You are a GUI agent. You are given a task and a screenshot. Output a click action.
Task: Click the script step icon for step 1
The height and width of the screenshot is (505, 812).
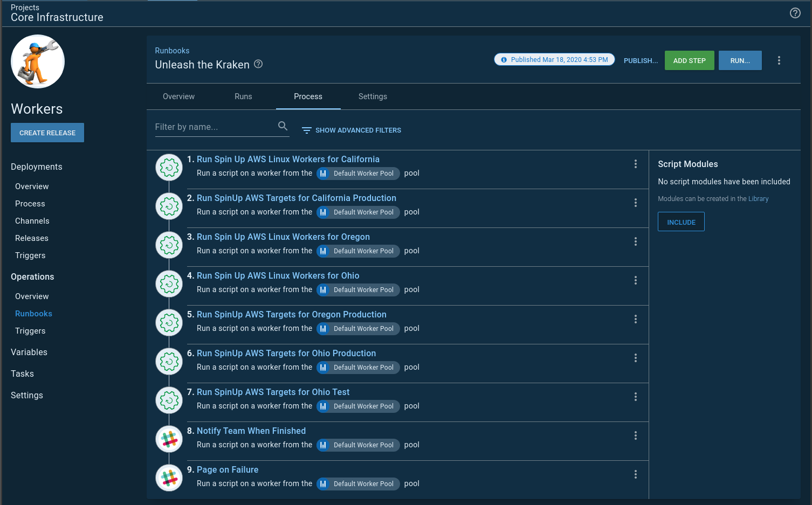(x=169, y=167)
